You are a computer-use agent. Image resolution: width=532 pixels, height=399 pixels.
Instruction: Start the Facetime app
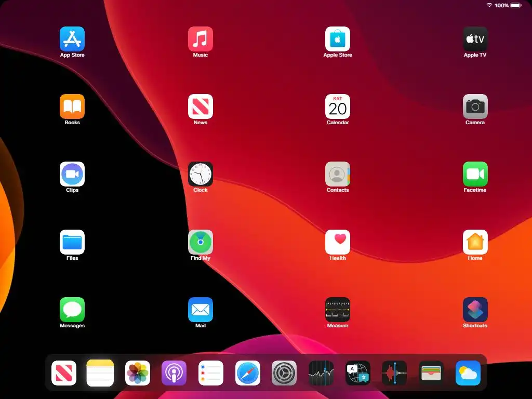coord(475,174)
